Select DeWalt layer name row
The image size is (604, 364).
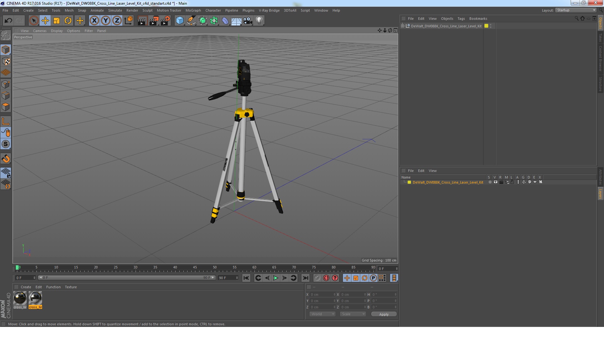[448, 182]
